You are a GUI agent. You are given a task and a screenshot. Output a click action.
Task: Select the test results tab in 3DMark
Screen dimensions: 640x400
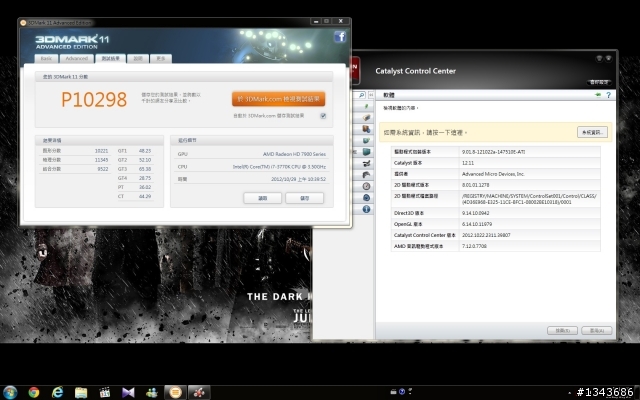point(111,59)
